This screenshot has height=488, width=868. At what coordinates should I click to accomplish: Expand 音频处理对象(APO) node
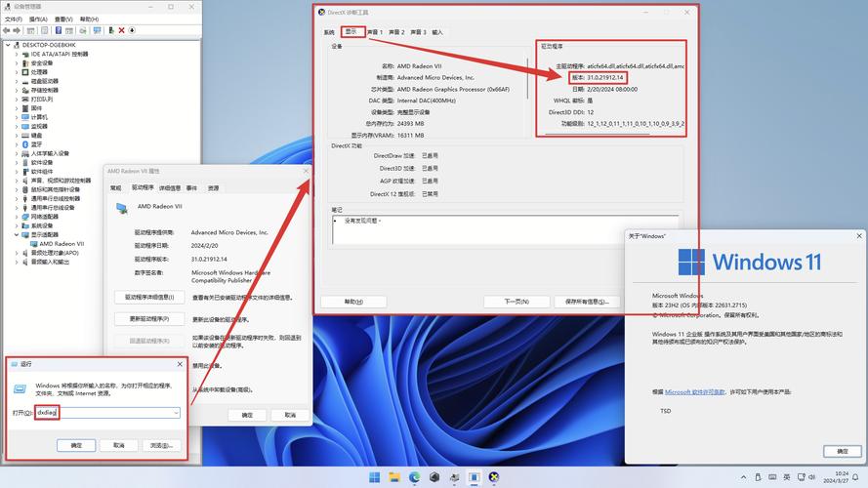tap(17, 253)
